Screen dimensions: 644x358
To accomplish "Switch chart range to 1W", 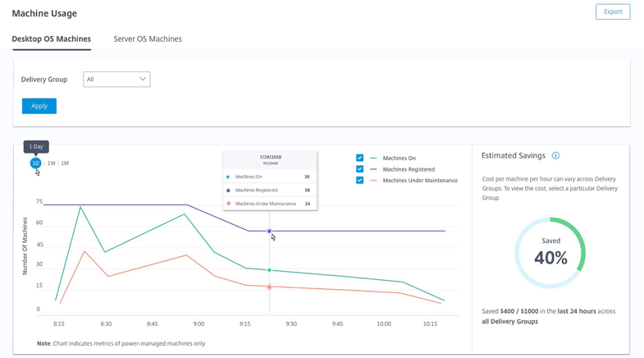I will coord(51,163).
